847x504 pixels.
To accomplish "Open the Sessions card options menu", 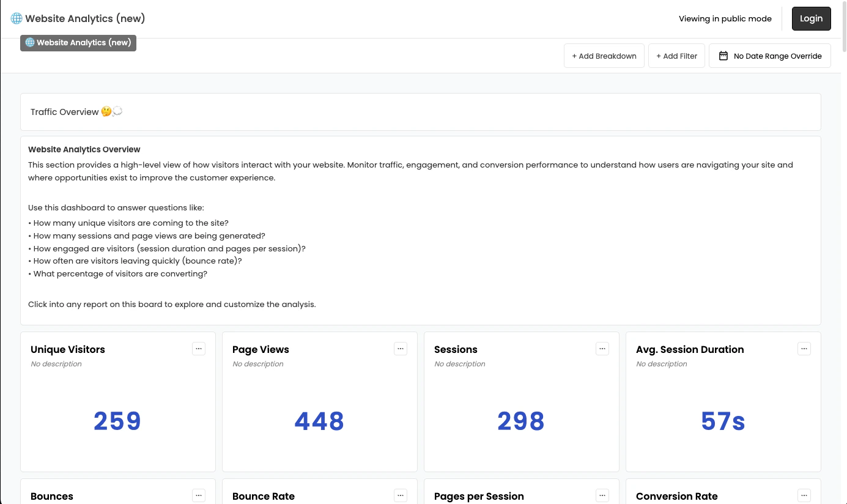I will click(602, 349).
